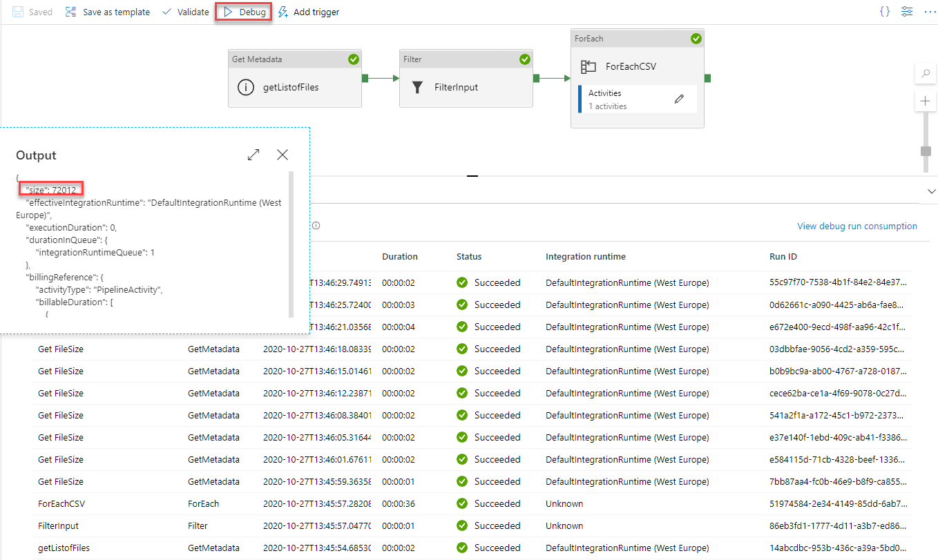Screen dimensions: 938x560
Task: Click the "1 activities" label in ForEachCSV
Action: [608, 106]
